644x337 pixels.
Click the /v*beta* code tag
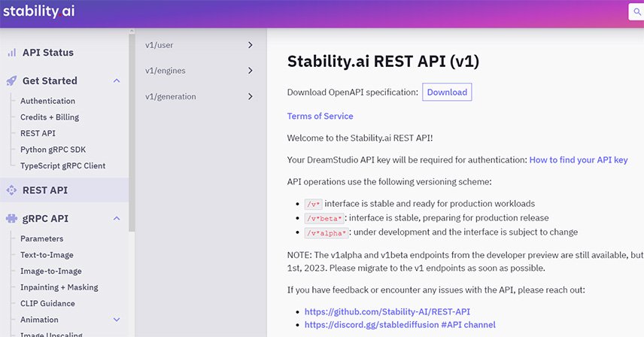(324, 218)
